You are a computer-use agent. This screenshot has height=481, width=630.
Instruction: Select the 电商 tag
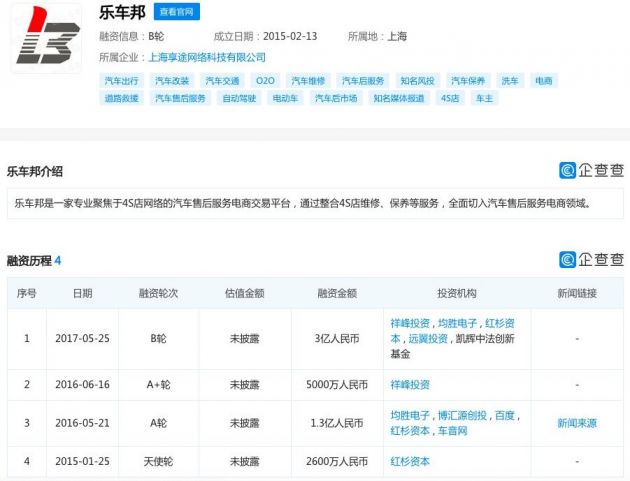click(544, 81)
